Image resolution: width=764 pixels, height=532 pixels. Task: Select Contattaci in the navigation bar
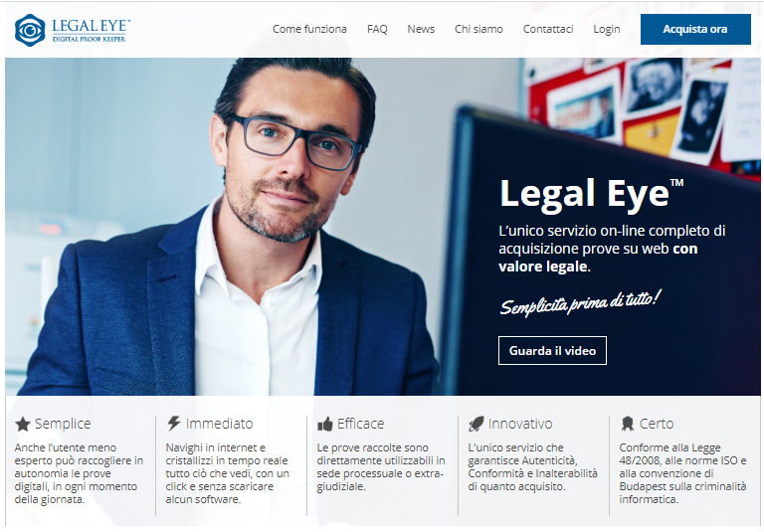click(x=548, y=29)
